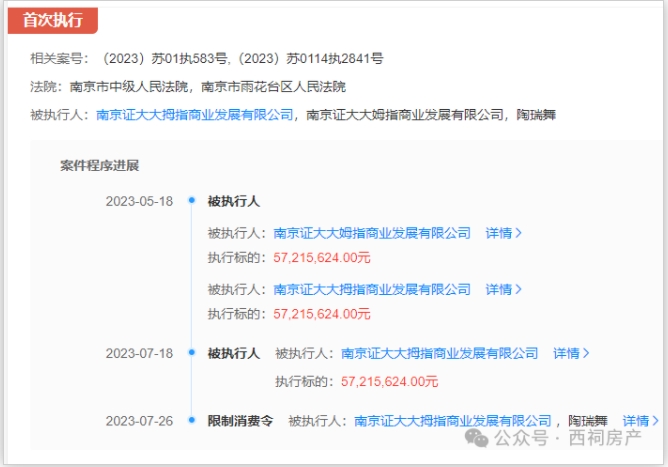Screen dimensions: 668x467
Task: Click 南京证大大姆指商业发展有限公司 plain text in header
Action: tap(405, 115)
